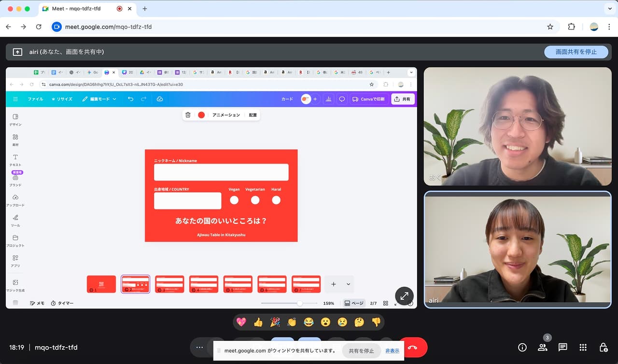Show the people participants panel
This screenshot has height=364, width=618.
point(543,347)
